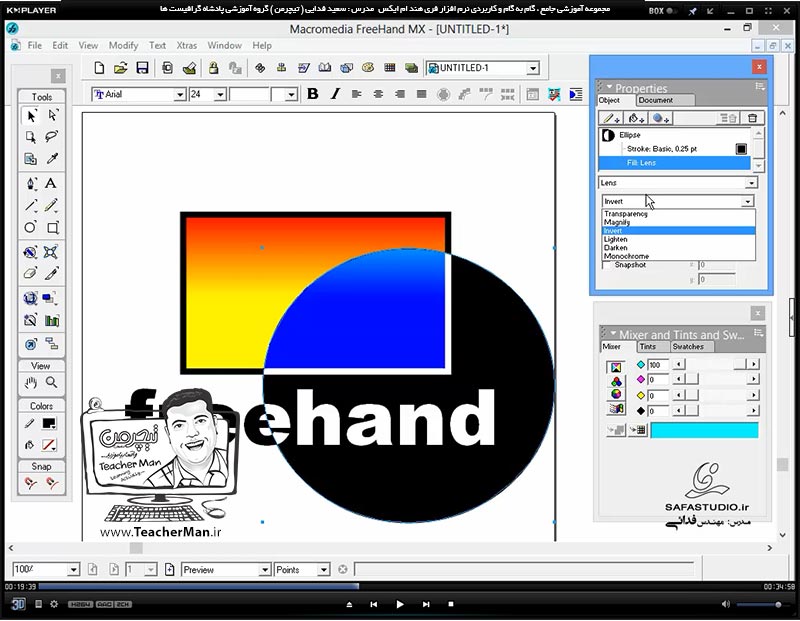Select the Zoom magnifier tool

(52, 382)
